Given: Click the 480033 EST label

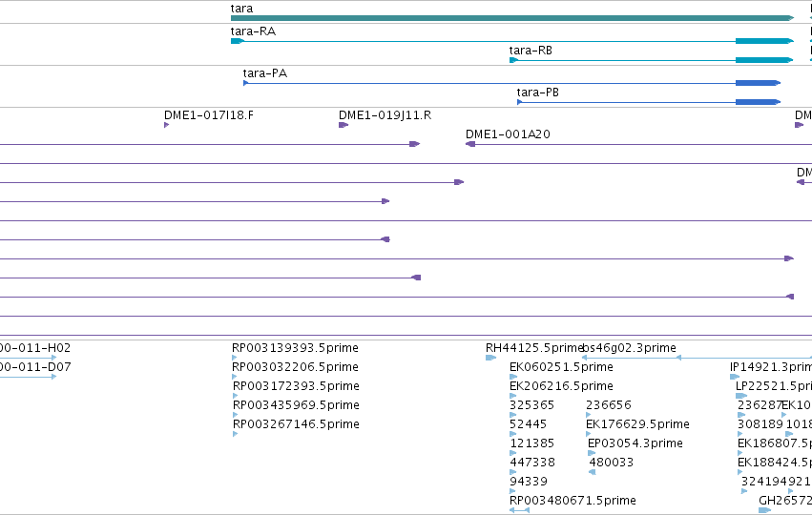Looking at the screenshot, I should pos(611,463).
